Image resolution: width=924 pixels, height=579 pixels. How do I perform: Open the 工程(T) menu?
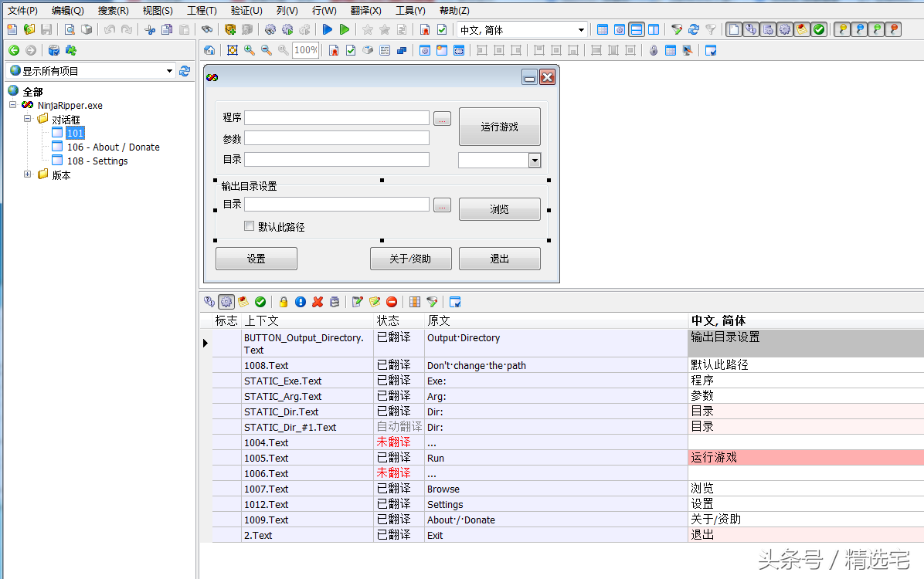(x=202, y=10)
